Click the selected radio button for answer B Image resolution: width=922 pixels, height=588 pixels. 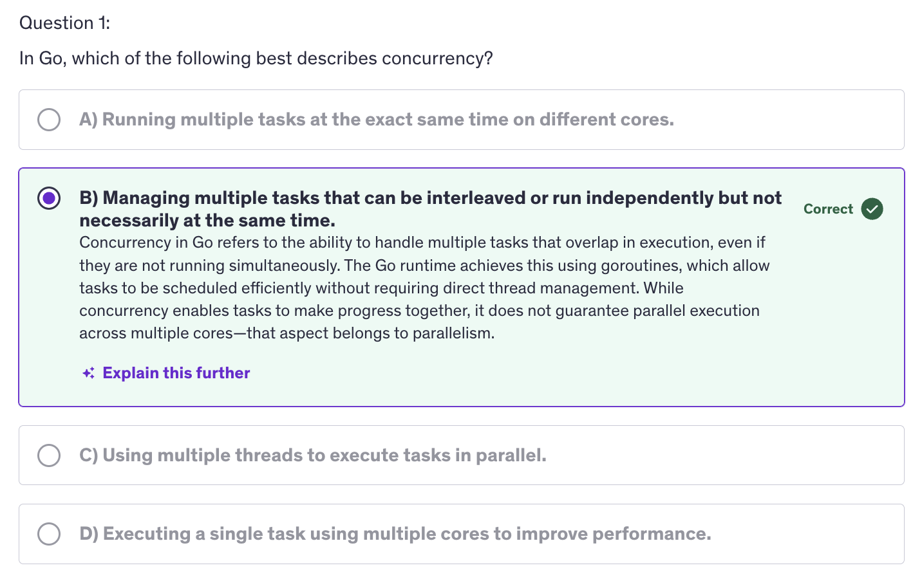(x=49, y=198)
